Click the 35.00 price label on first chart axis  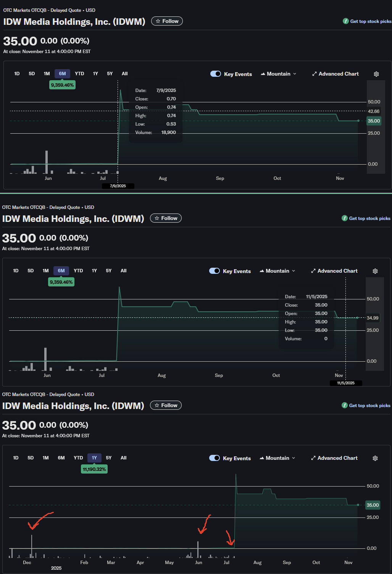(374, 121)
